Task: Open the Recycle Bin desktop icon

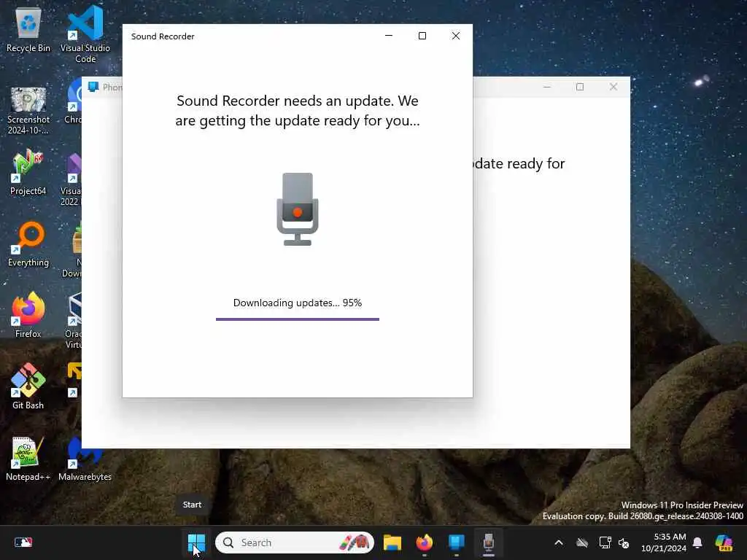Action: pos(28,29)
